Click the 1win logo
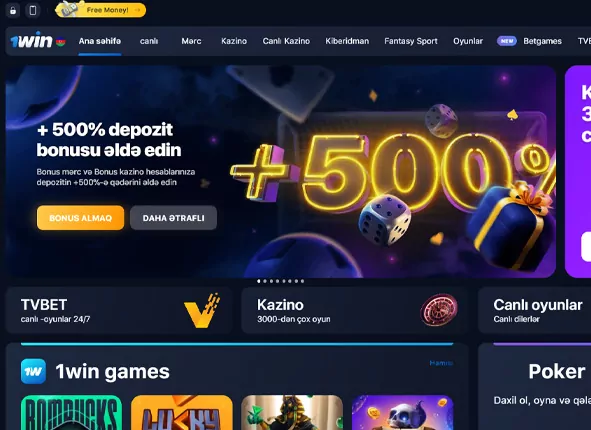Viewport: 591px width, 430px height. pyautogui.click(x=32, y=40)
